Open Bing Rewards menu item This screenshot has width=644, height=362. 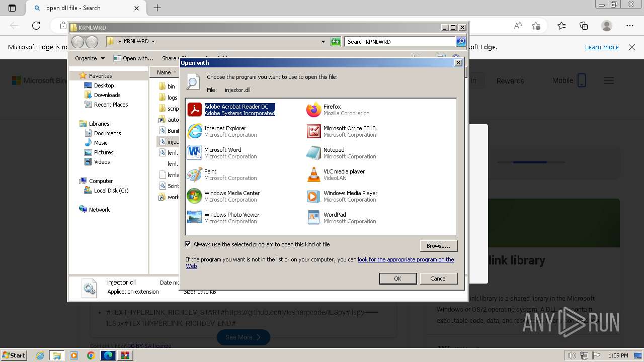click(510, 81)
